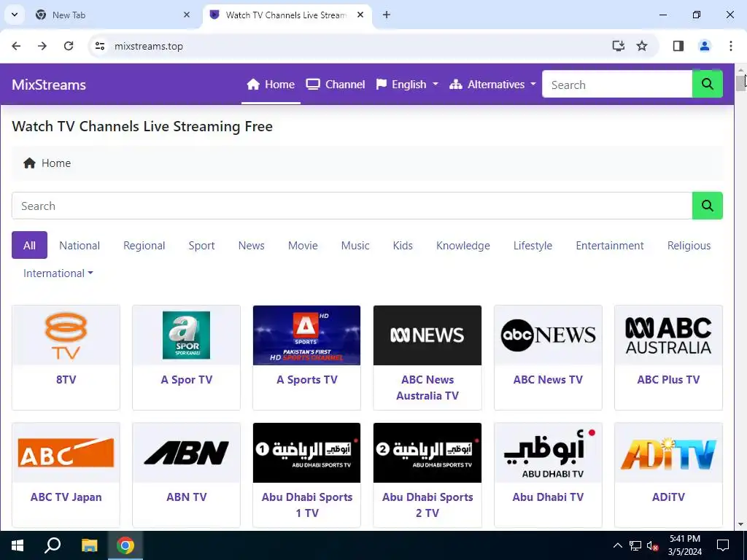Open the Windows Start menu
This screenshot has width=747, height=560.
(x=18, y=545)
